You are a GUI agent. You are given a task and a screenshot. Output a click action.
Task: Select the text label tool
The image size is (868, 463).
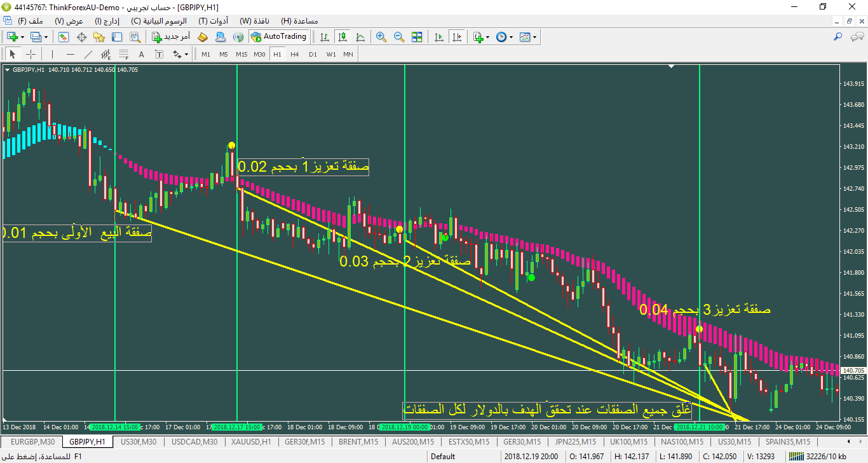point(141,54)
